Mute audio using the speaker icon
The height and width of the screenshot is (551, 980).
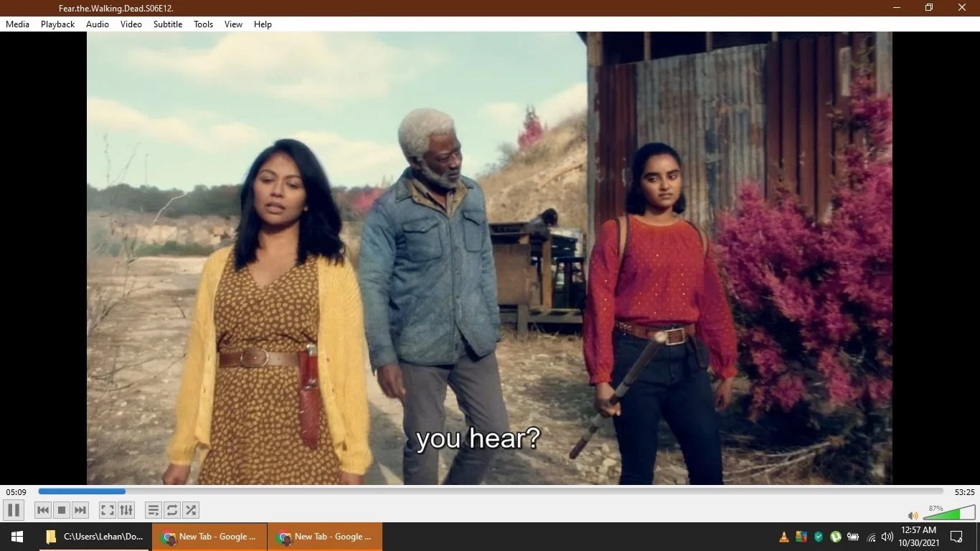pos(913,515)
